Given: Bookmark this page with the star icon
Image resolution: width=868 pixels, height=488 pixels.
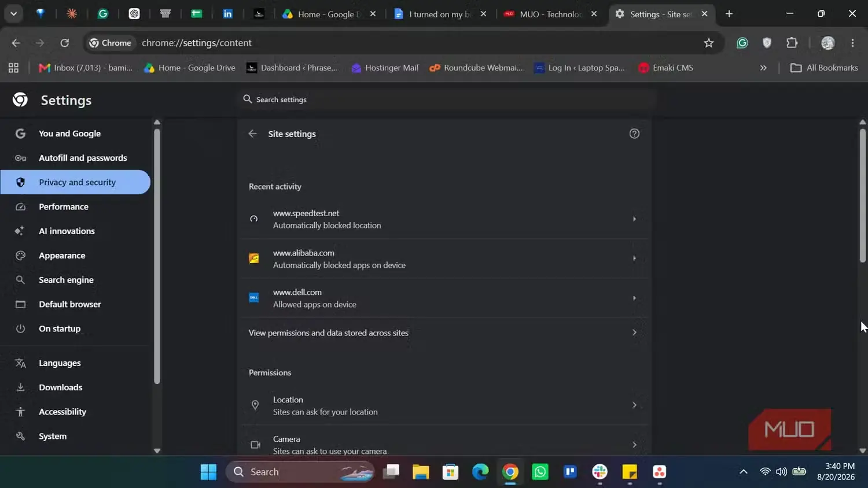Looking at the screenshot, I should point(708,43).
